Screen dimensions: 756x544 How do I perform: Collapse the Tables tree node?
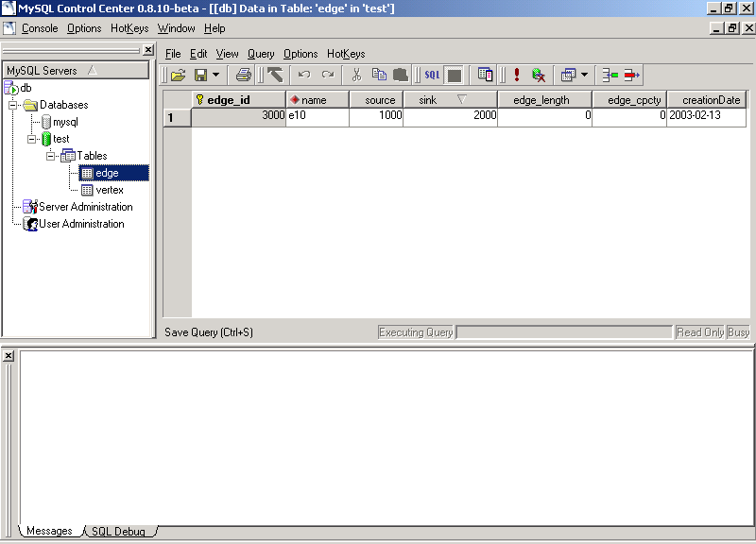coord(51,156)
